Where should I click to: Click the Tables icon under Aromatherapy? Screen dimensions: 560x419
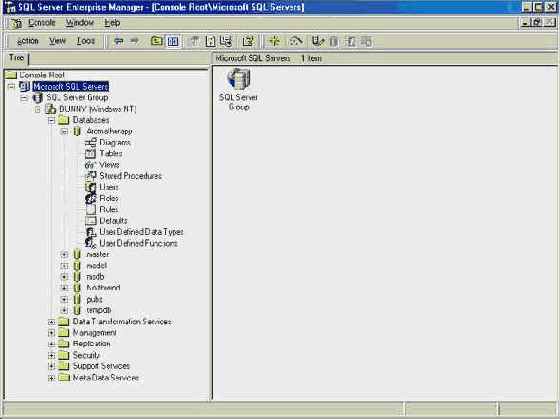coord(90,154)
